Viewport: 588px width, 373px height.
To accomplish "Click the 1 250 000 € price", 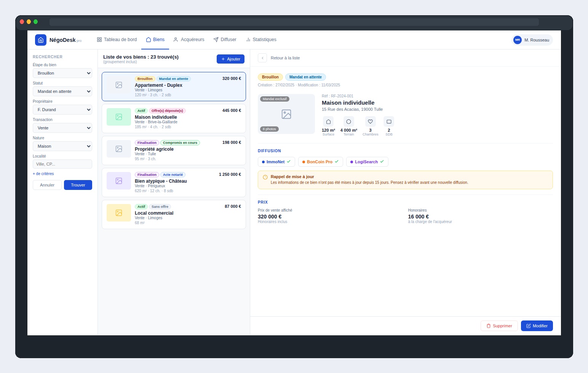I will (230, 174).
